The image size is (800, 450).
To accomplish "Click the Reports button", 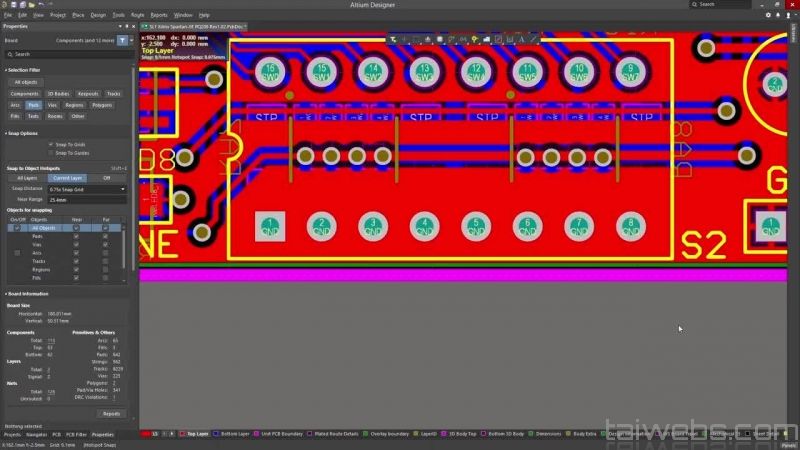I will [111, 413].
